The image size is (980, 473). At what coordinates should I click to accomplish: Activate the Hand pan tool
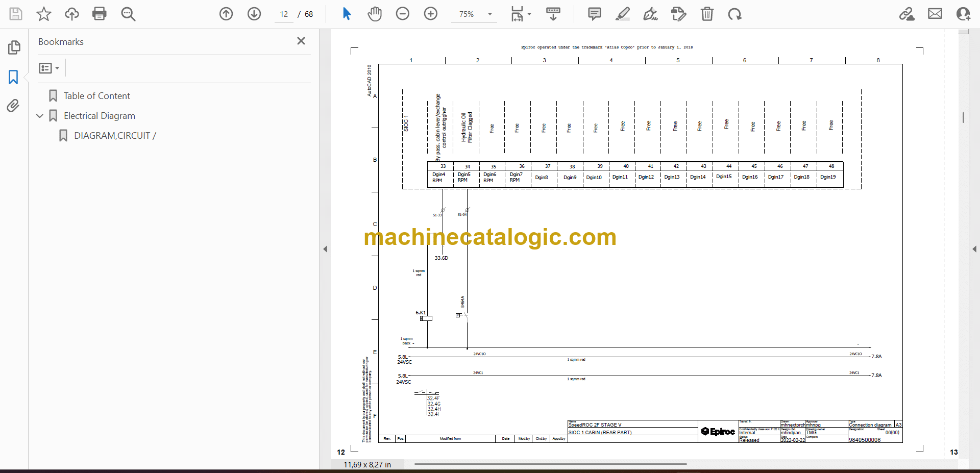(x=375, y=14)
